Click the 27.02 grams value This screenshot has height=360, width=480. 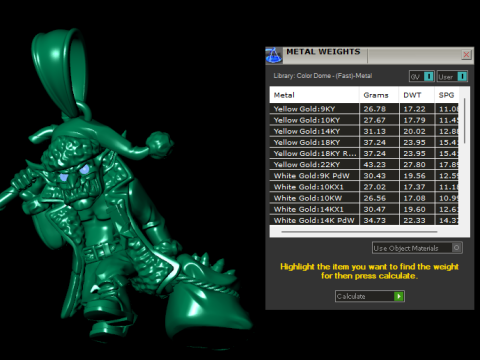tap(374, 187)
